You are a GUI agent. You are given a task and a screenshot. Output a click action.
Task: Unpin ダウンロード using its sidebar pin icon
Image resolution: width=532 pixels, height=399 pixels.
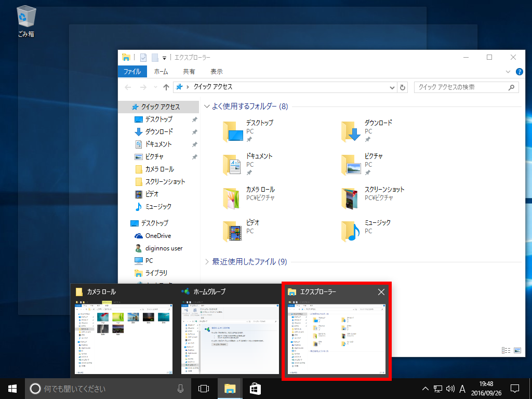click(x=194, y=132)
